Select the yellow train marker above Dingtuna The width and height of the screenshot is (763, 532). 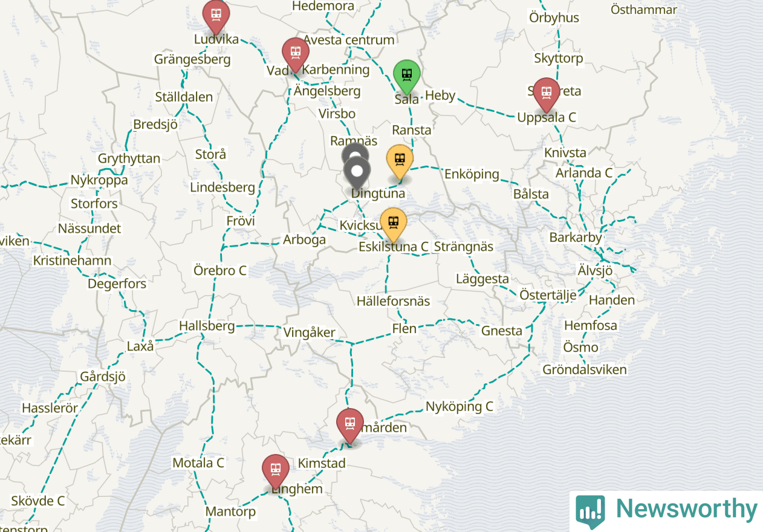[x=400, y=161]
